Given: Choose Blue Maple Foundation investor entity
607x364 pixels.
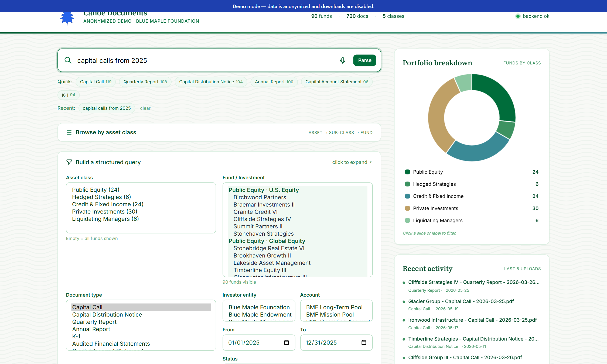Looking at the screenshot, I should (259, 307).
